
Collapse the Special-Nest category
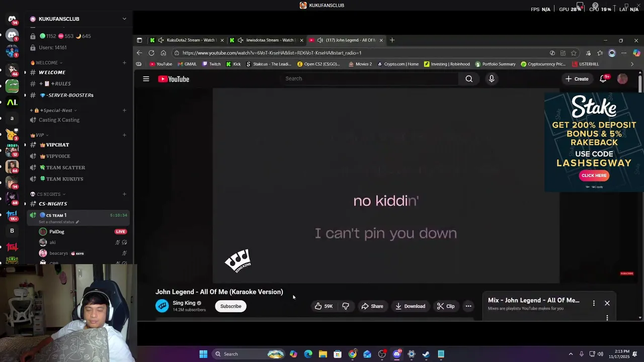coord(53,110)
